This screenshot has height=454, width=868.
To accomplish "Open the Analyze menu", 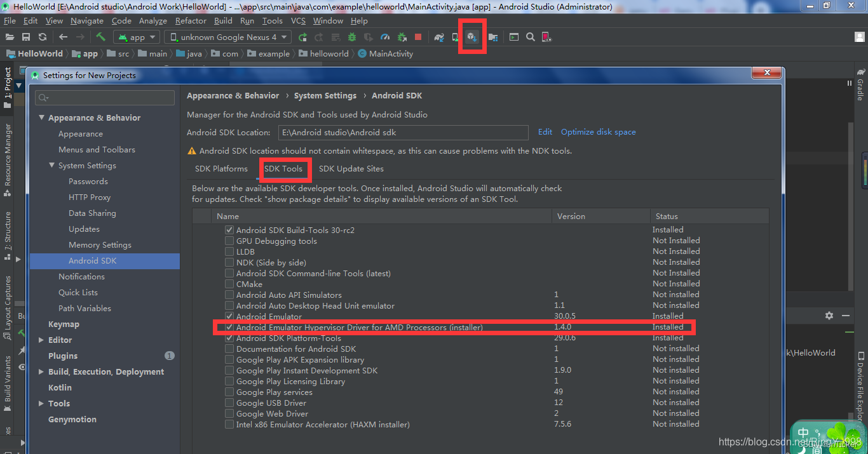I will (x=153, y=20).
